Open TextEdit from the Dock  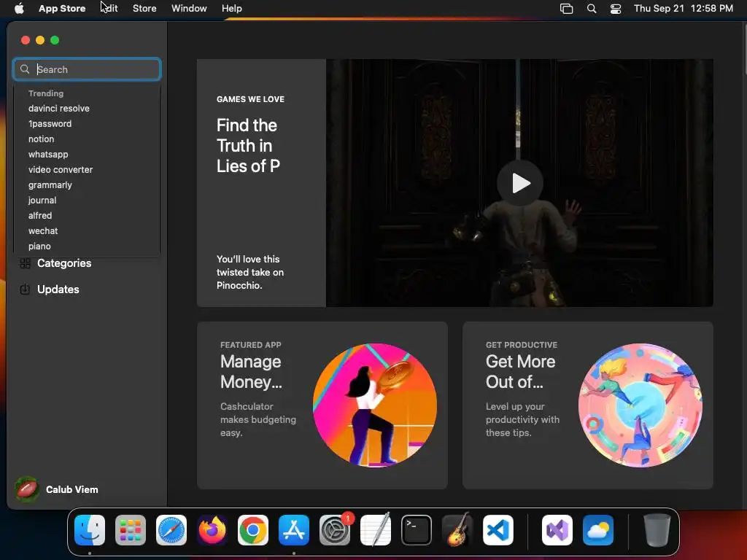click(376, 530)
